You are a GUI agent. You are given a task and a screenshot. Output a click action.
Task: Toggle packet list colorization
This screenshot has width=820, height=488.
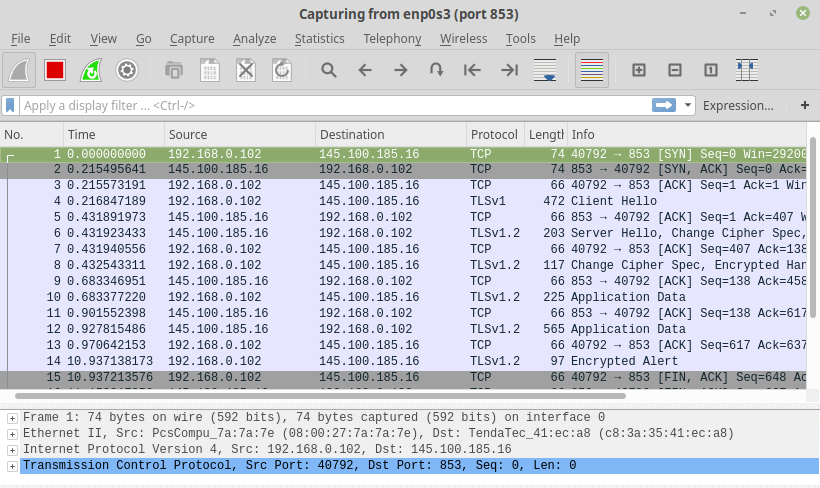pyautogui.click(x=592, y=70)
